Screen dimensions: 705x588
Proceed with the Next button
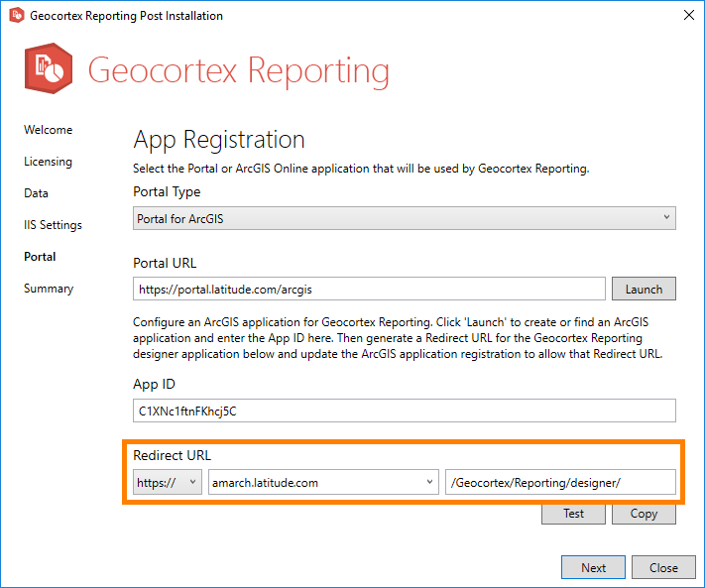(x=593, y=567)
